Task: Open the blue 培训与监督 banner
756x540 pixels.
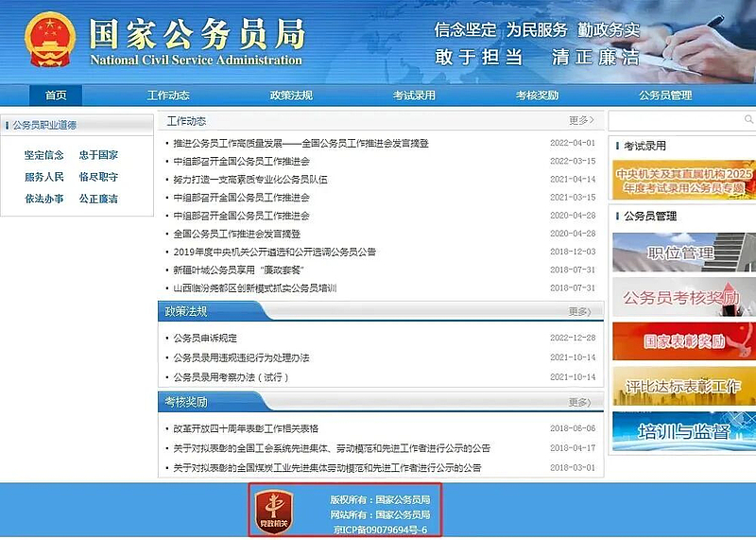Action: (x=682, y=431)
